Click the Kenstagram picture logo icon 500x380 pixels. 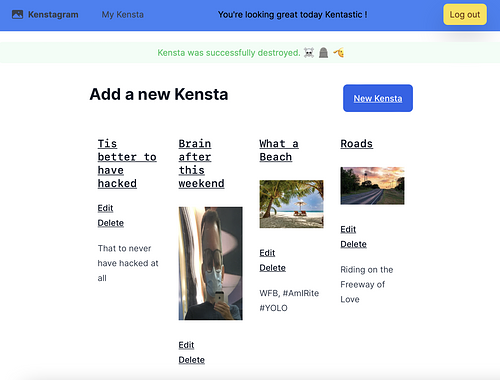[17, 14]
